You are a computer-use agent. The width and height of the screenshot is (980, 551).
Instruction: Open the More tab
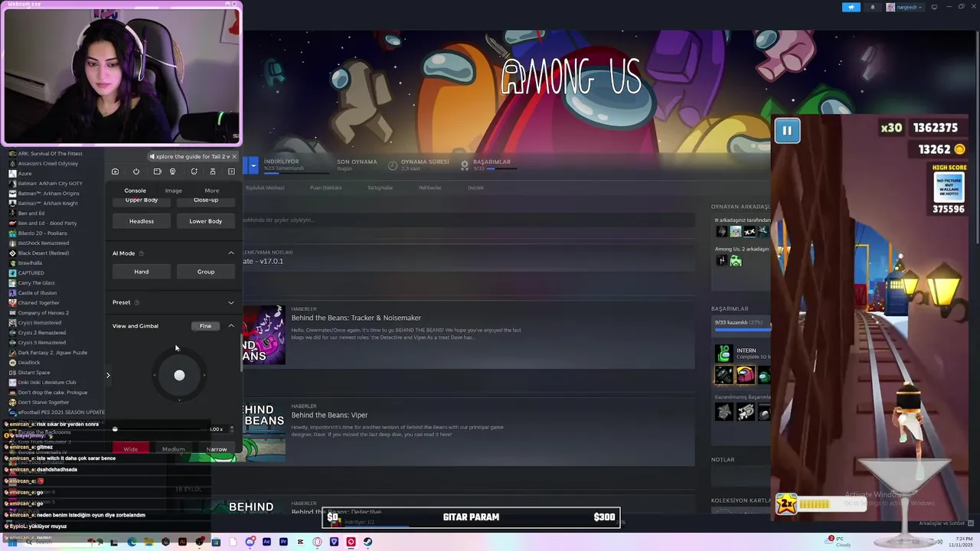coord(212,191)
